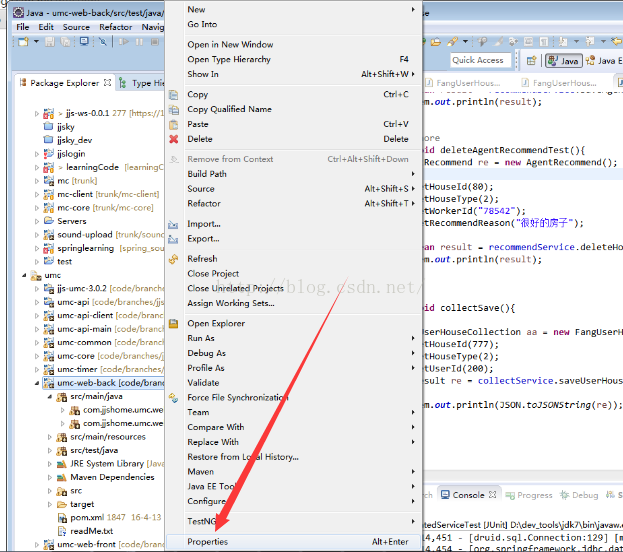
Task: Switch to the Java EE perspective
Action: [604, 61]
